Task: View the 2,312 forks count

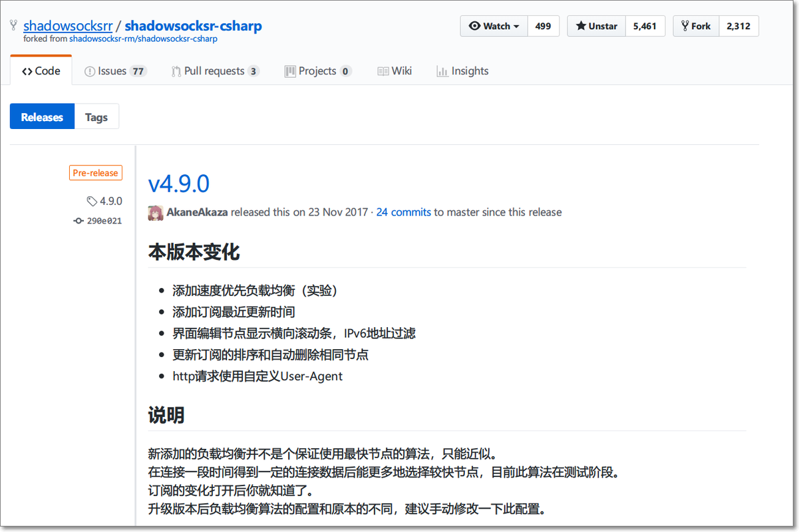Action: (x=738, y=26)
